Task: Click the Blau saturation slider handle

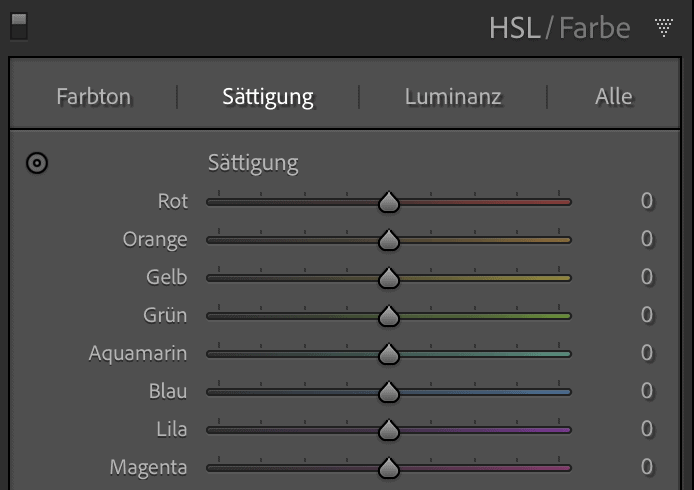Action: tap(389, 392)
